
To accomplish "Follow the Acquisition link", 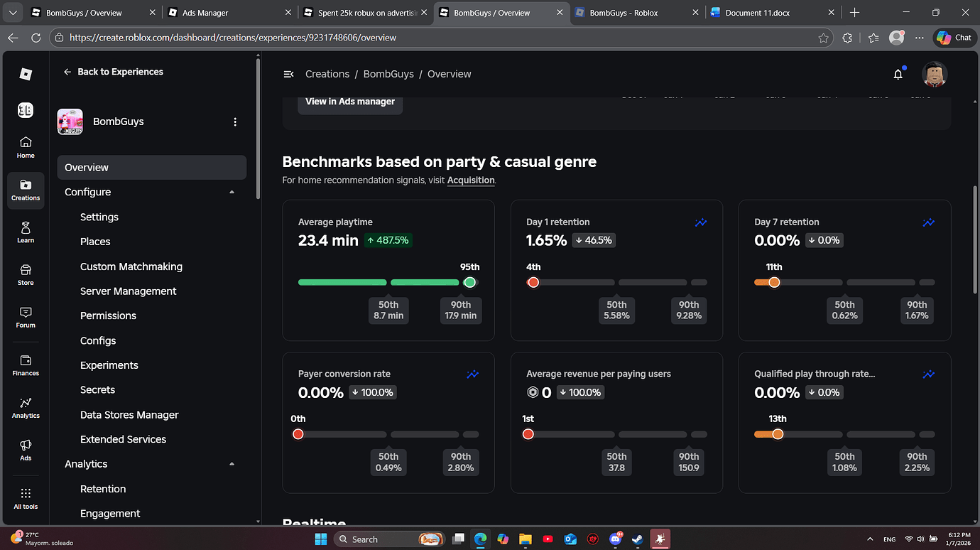I will tap(471, 180).
